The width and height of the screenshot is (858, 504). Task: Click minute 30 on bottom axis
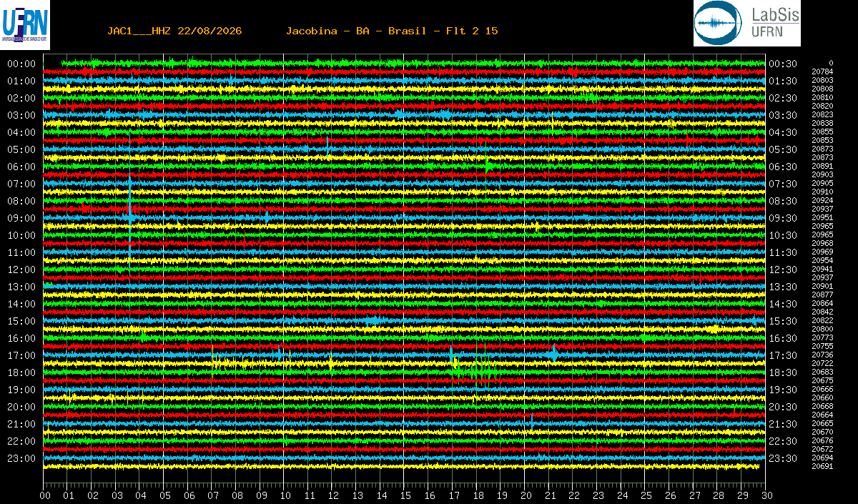click(x=766, y=495)
